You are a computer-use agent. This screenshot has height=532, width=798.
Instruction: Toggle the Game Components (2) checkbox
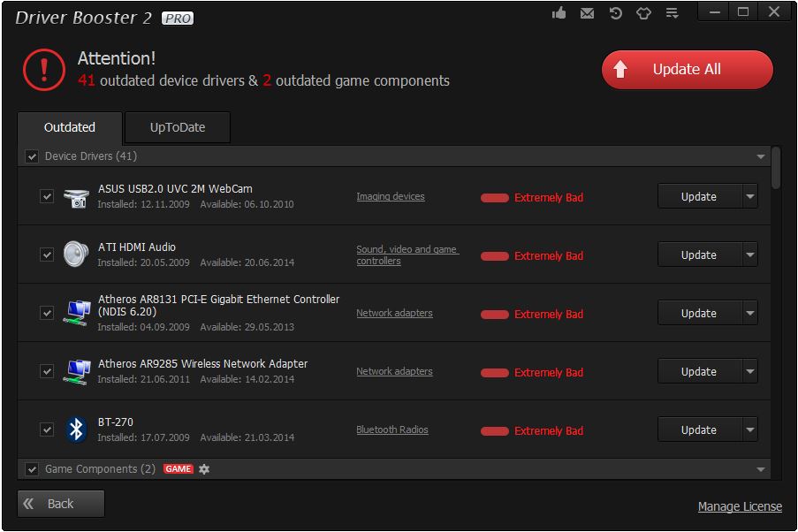(x=32, y=469)
